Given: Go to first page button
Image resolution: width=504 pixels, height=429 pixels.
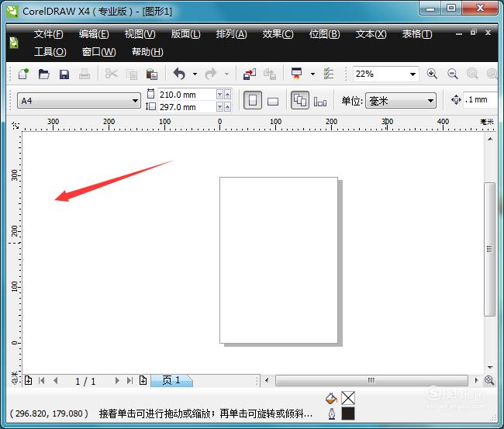Looking at the screenshot, I should [x=41, y=381].
